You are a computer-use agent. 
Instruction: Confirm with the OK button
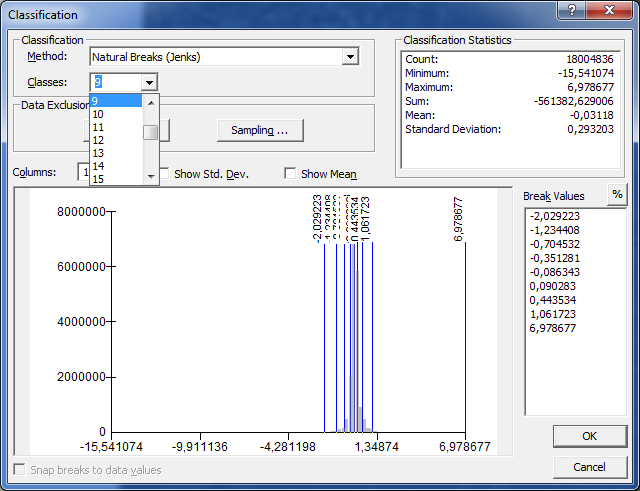[x=590, y=436]
